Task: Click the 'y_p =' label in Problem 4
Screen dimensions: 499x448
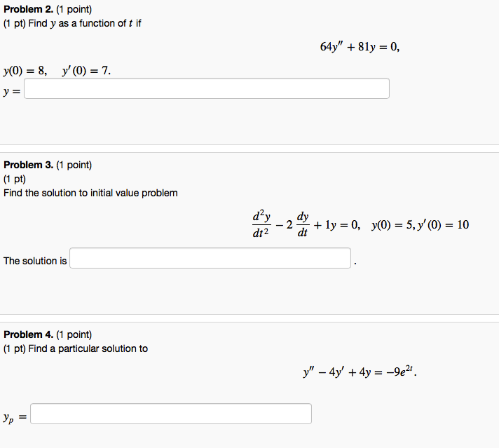Action: tap(15, 417)
